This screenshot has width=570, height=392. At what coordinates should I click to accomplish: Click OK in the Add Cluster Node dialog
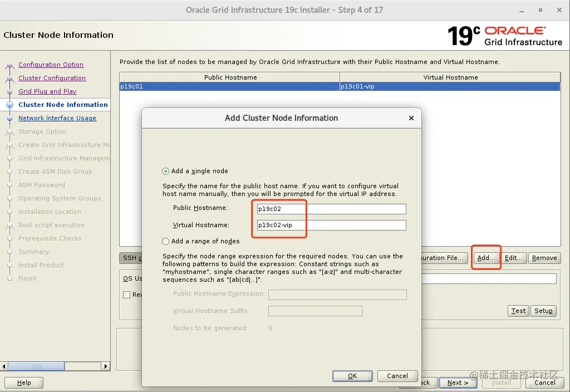pos(352,376)
